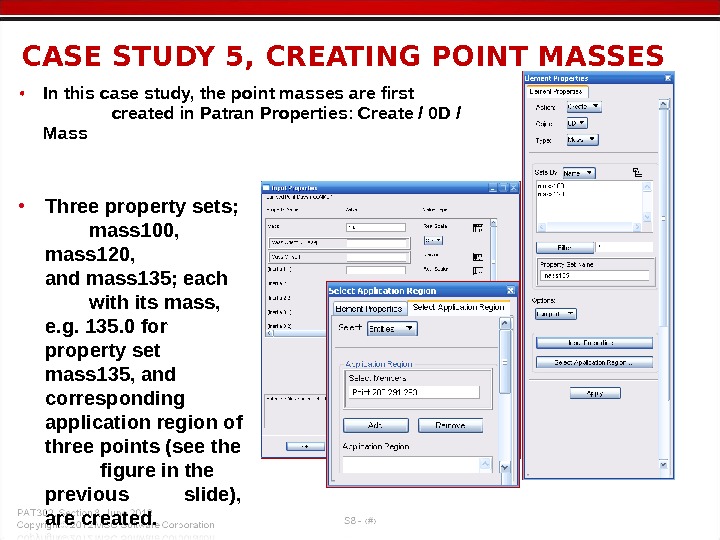The width and height of the screenshot is (720, 540).
Task: Click the Select Members input field
Action: 414,392
